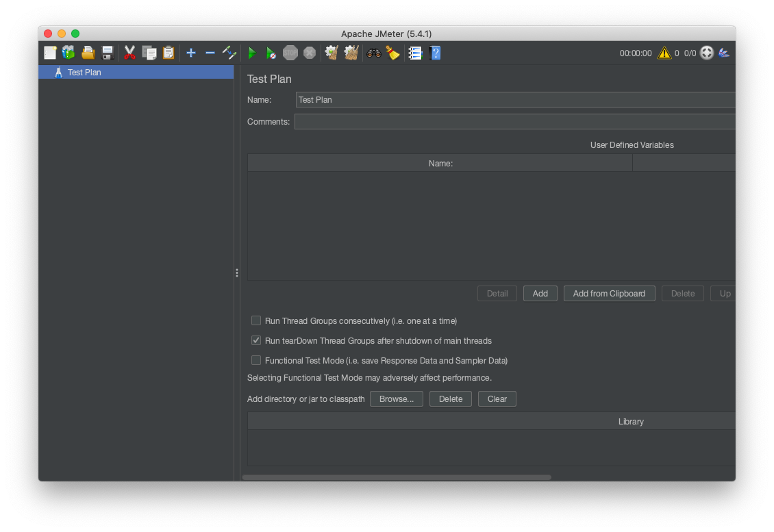Click the Clear gear-and-broom icon

coord(332,53)
